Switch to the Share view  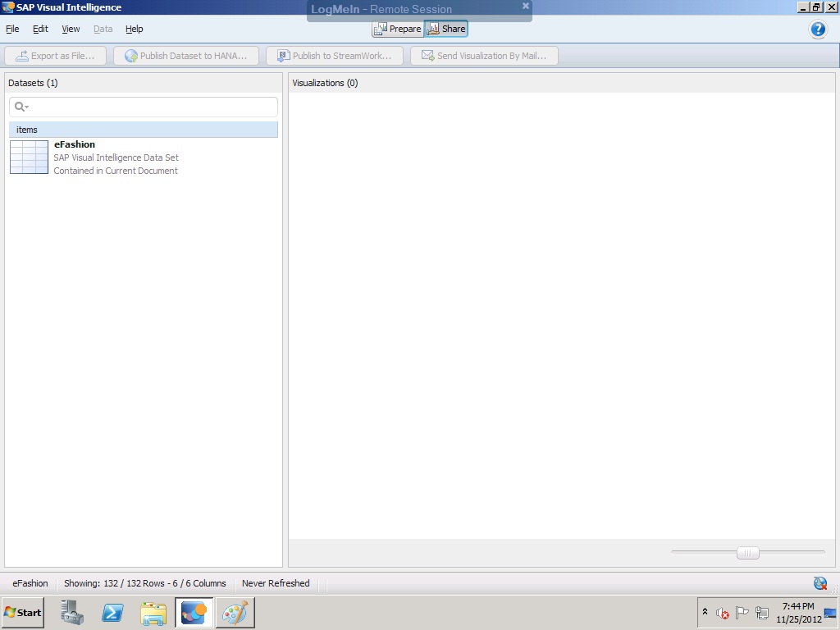click(x=446, y=29)
